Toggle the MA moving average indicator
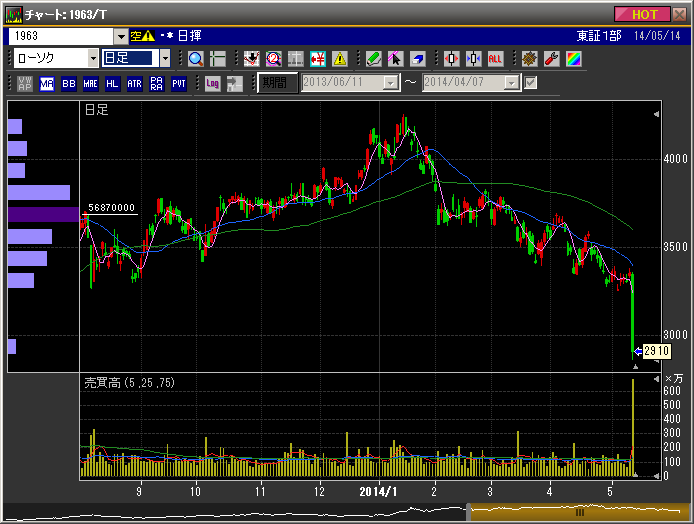Image resolution: width=694 pixels, height=524 pixels. tap(47, 83)
